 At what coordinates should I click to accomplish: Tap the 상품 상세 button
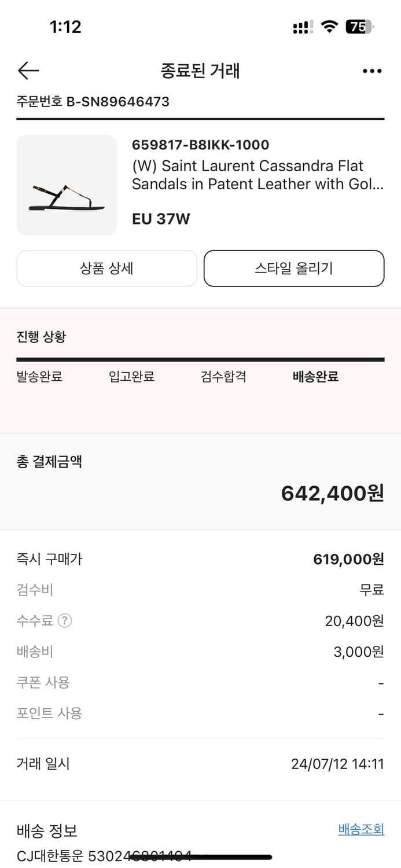(107, 269)
